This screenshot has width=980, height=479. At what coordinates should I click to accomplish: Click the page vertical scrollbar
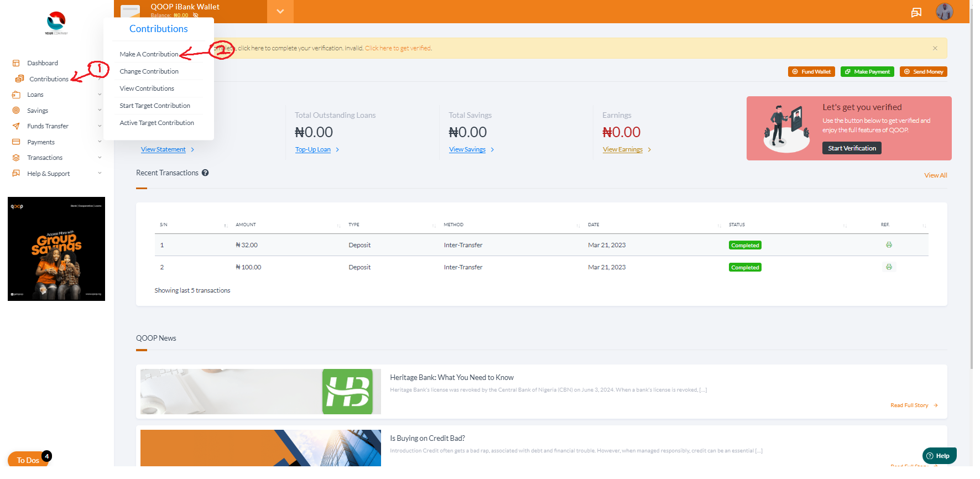[972, 188]
